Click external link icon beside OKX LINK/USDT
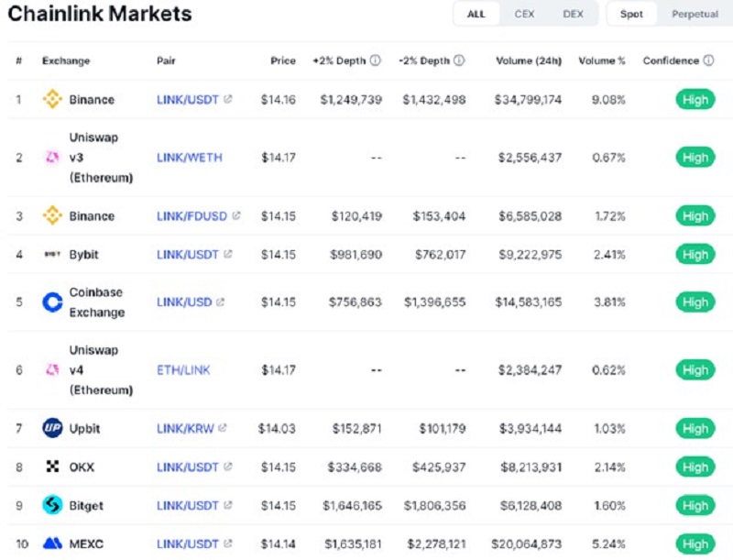Screen dimensions: 733x560 [227, 467]
